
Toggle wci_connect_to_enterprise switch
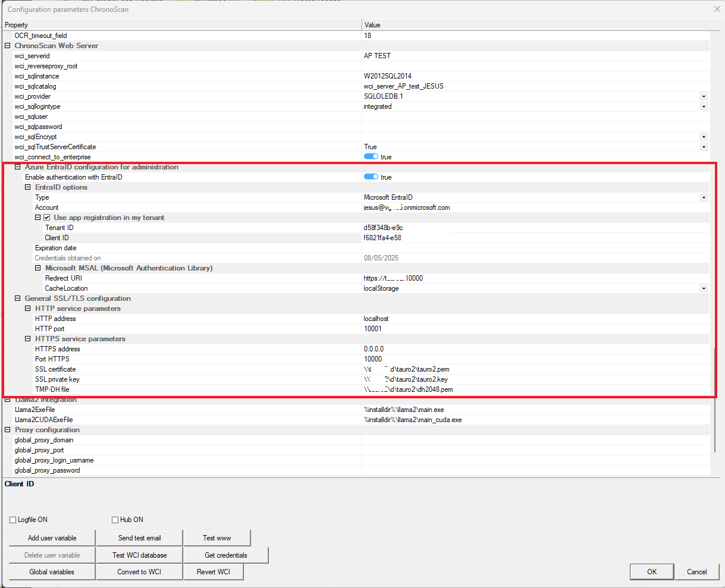pos(371,157)
